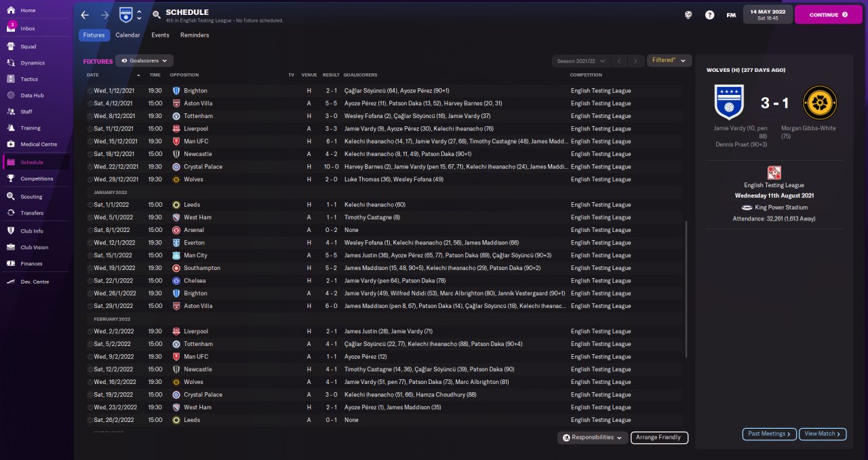This screenshot has width=868, height=460.
Task: Click the Continue button
Action: click(x=828, y=14)
